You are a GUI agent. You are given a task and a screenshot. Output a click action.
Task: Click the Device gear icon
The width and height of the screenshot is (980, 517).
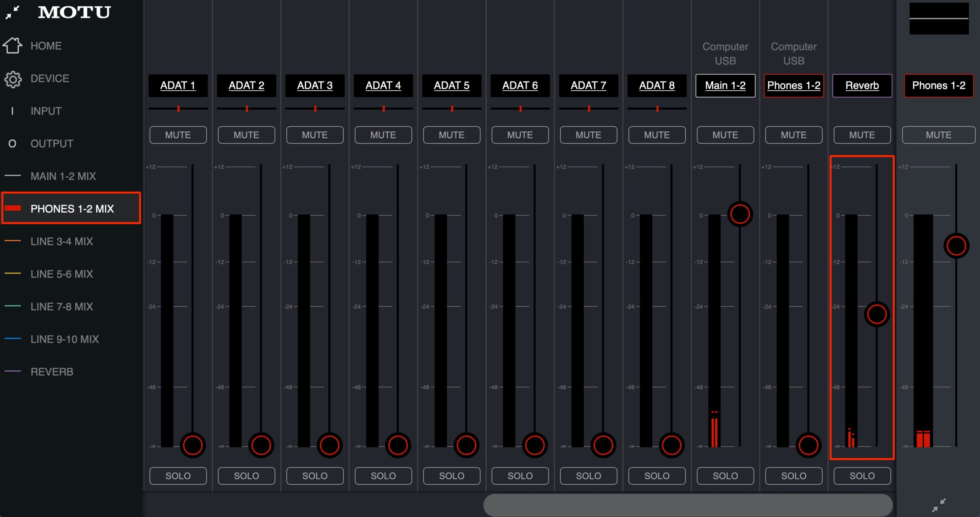click(13, 79)
